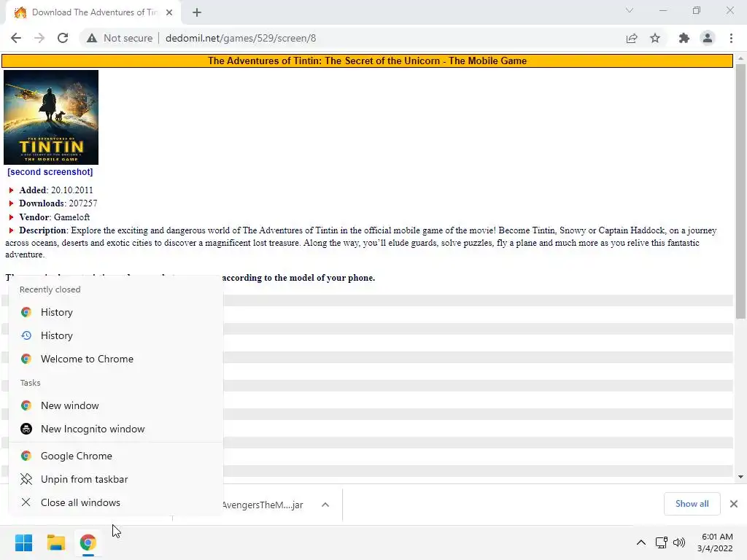Open the clock showing 6:01 AM
Viewport: 747px width, 560px height.
pyautogui.click(x=715, y=542)
